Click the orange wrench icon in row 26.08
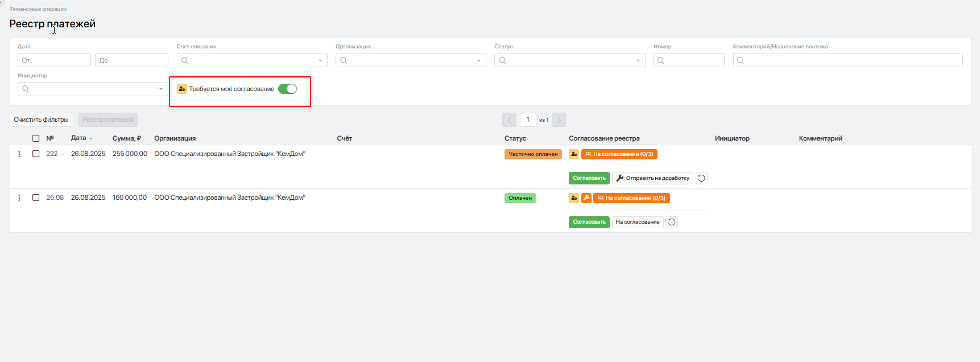The image size is (980, 362). coord(586,198)
